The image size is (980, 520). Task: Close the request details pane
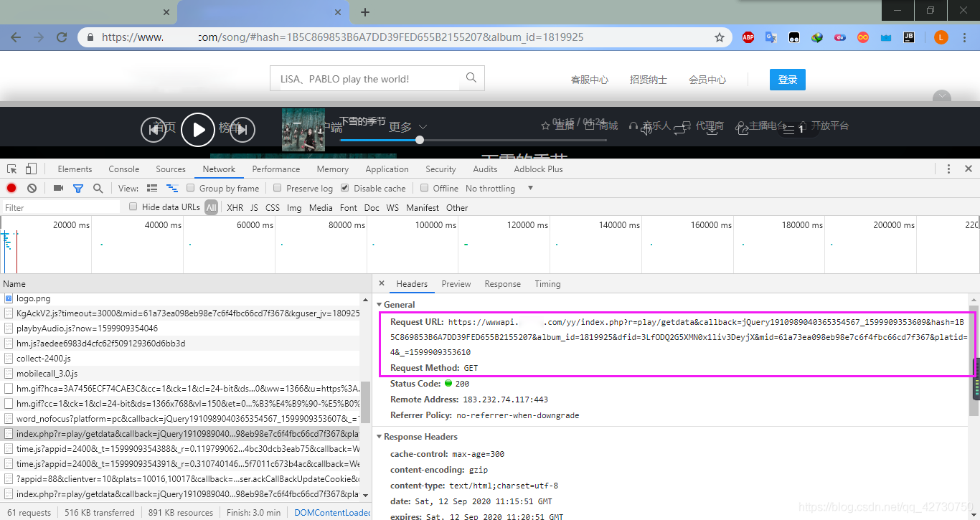[x=382, y=283]
